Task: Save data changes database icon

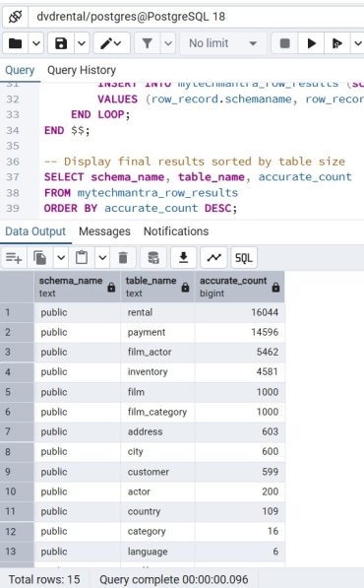Action: click(x=153, y=258)
